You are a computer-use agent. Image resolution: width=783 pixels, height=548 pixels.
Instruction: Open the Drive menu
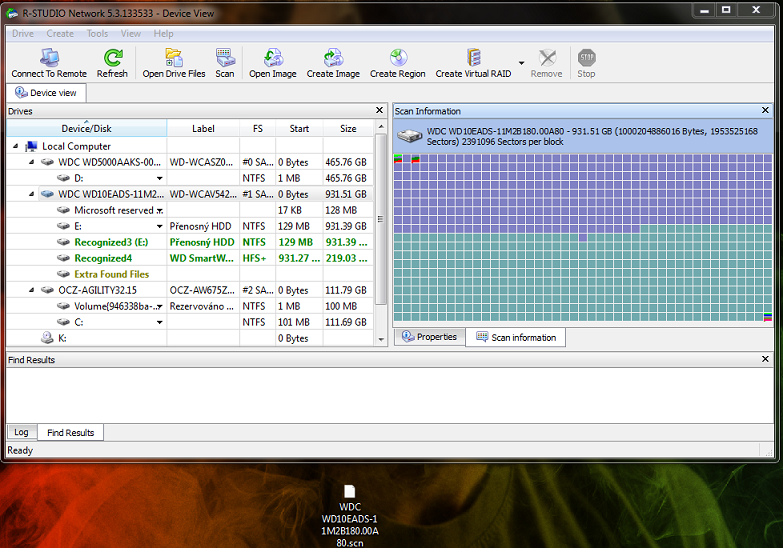tap(22, 33)
